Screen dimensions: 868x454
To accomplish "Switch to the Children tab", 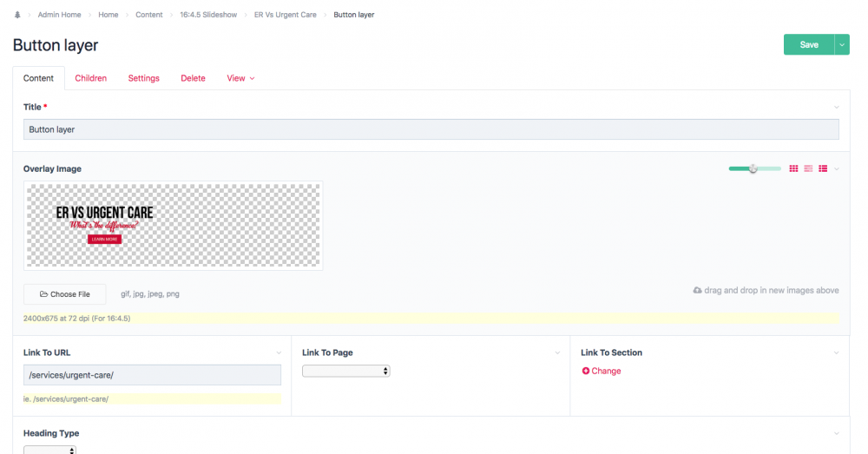I will pos(91,78).
